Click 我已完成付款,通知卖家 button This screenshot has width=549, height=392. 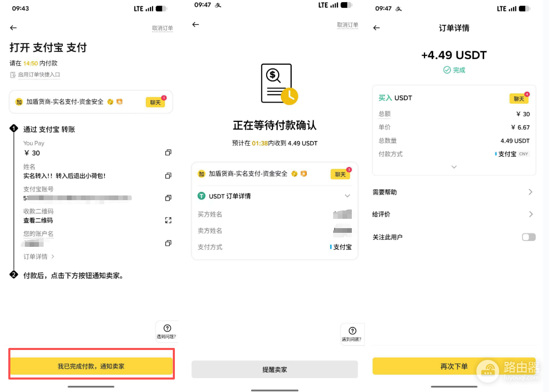(91, 366)
